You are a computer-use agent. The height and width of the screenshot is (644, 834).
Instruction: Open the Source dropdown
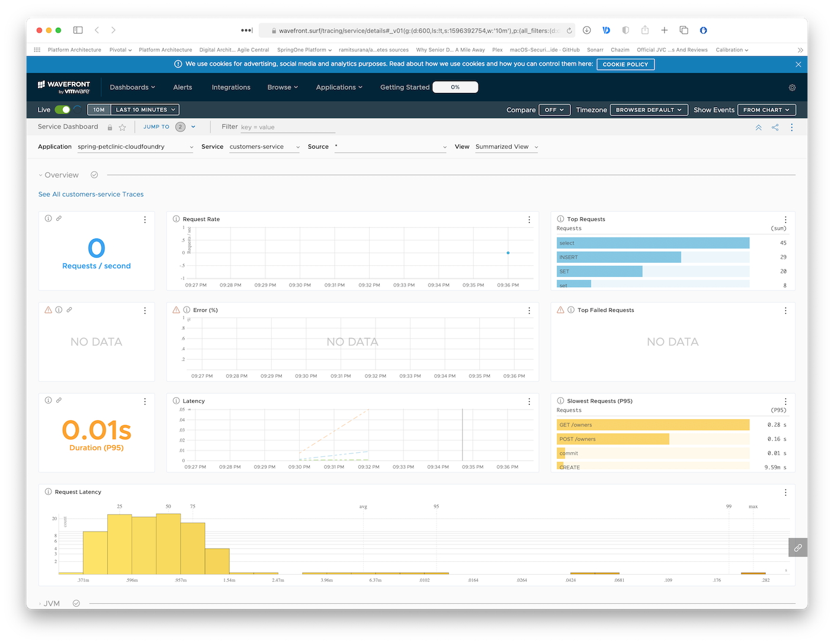click(390, 147)
